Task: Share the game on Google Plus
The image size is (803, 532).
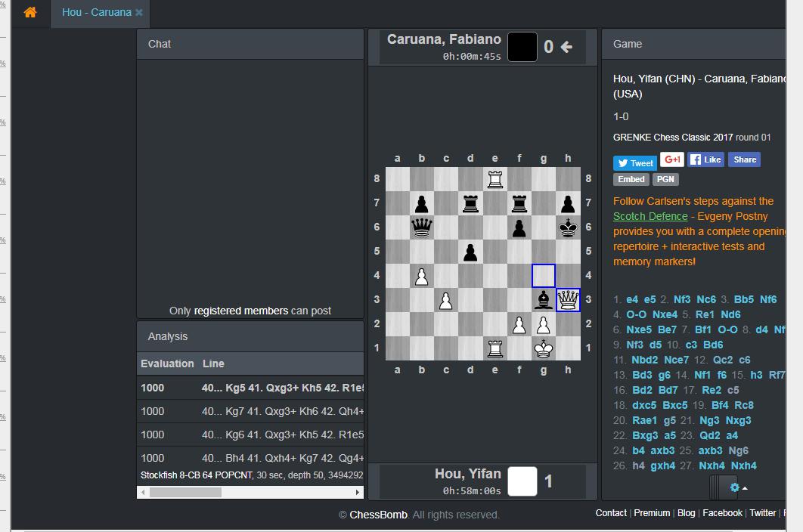Action: click(x=672, y=159)
